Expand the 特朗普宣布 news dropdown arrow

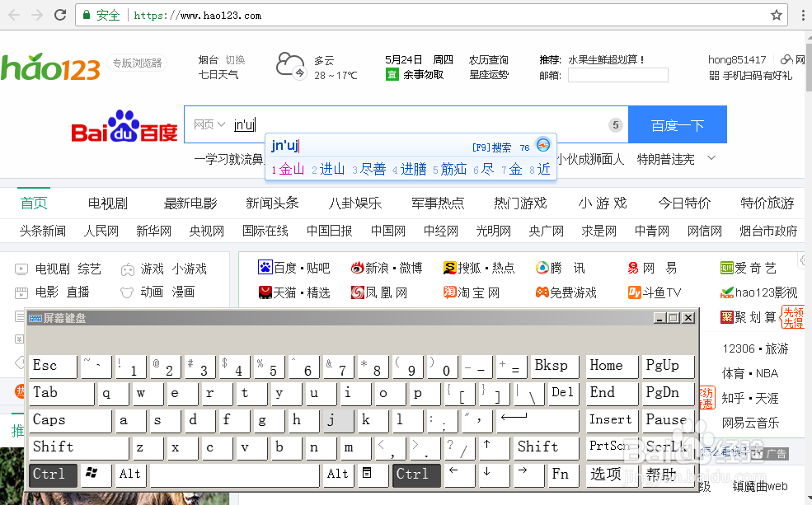point(711,158)
